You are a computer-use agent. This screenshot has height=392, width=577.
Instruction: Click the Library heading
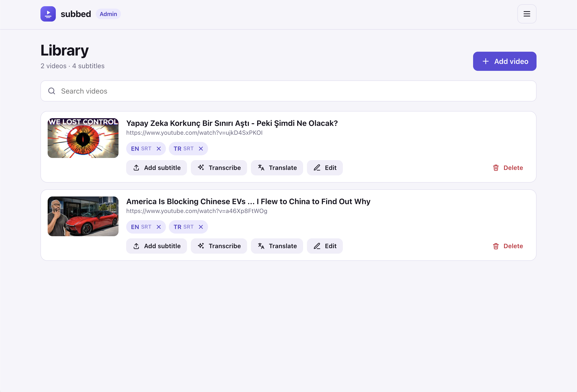pyautogui.click(x=65, y=50)
